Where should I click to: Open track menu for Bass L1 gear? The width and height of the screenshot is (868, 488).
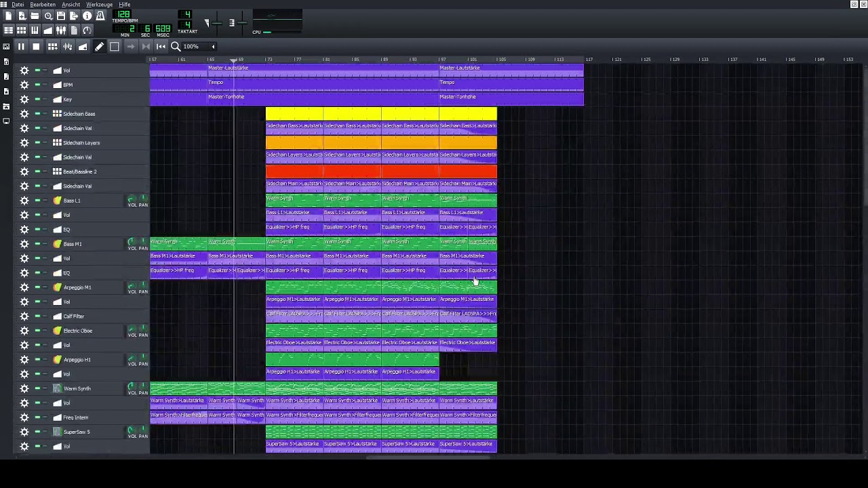pyautogui.click(x=24, y=201)
